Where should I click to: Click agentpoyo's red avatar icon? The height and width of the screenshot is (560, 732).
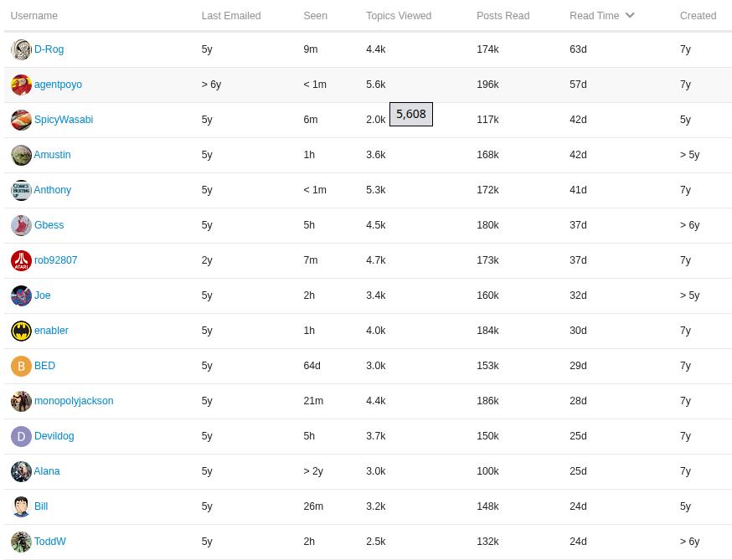[x=21, y=85]
